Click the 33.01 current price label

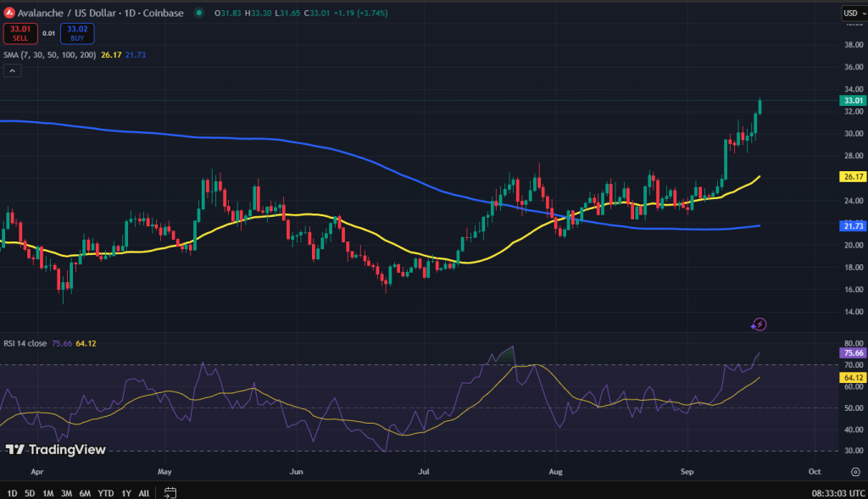851,100
